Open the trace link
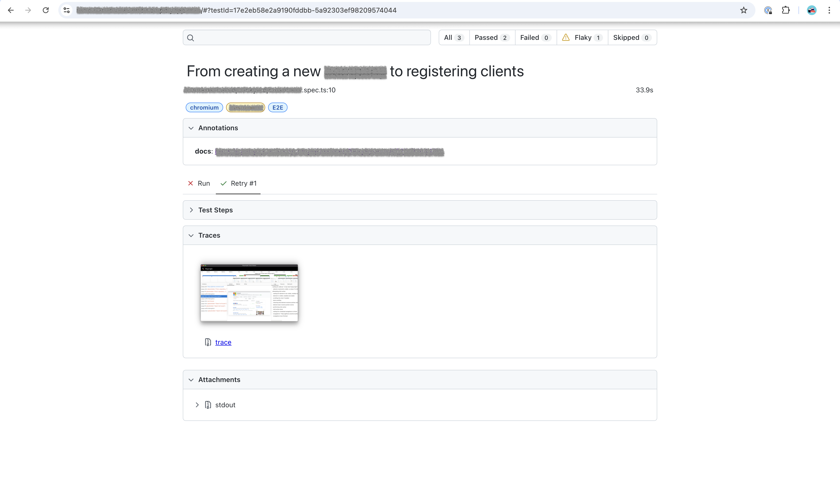Image resolution: width=840 pixels, height=504 pixels. click(x=223, y=342)
